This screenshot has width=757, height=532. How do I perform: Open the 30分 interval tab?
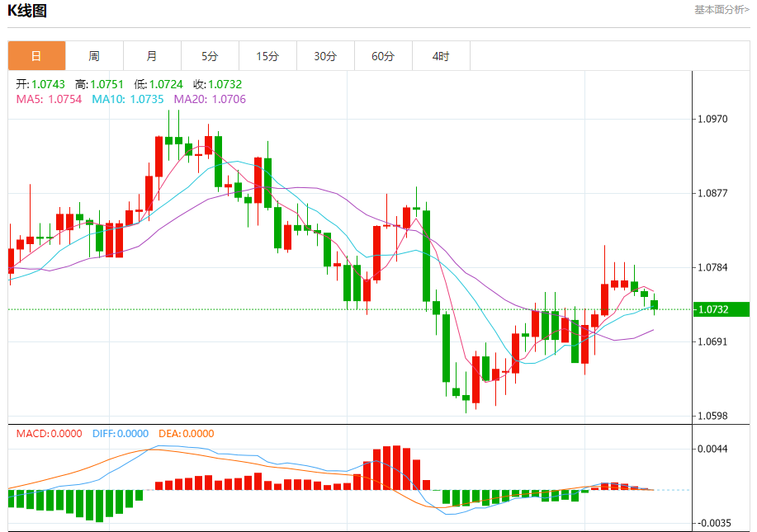(x=325, y=56)
